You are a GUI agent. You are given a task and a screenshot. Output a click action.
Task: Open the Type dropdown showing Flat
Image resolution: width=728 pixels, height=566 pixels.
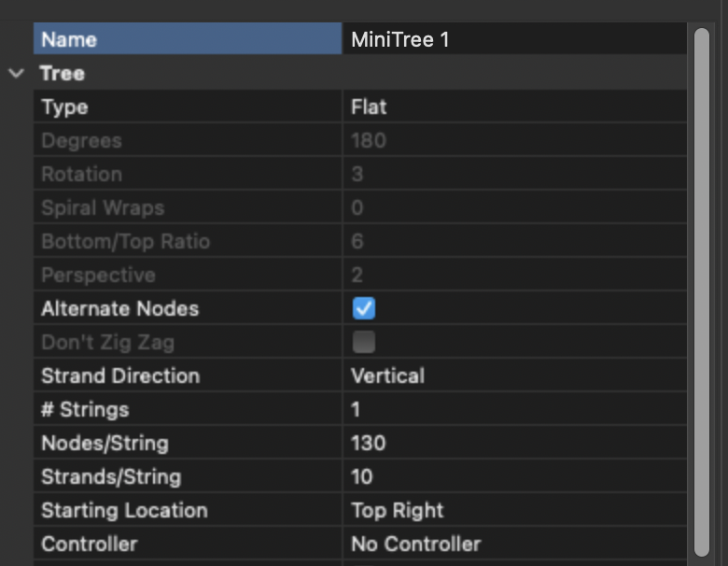click(514, 106)
